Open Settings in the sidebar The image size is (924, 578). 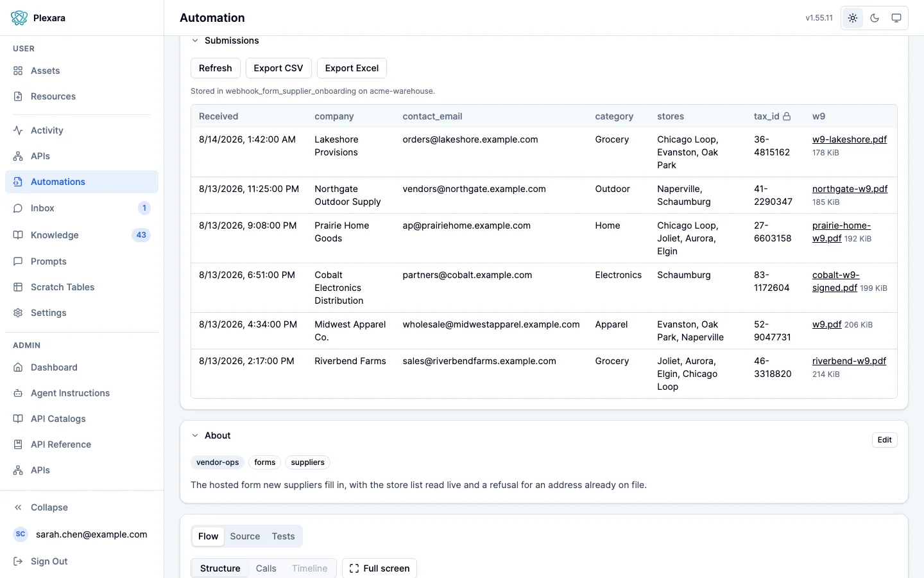tap(81, 313)
